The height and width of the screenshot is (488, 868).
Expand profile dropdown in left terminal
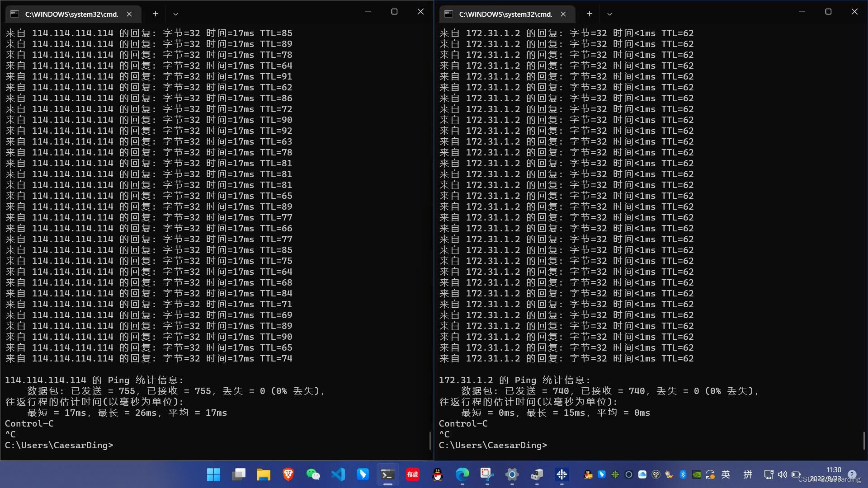pos(175,14)
